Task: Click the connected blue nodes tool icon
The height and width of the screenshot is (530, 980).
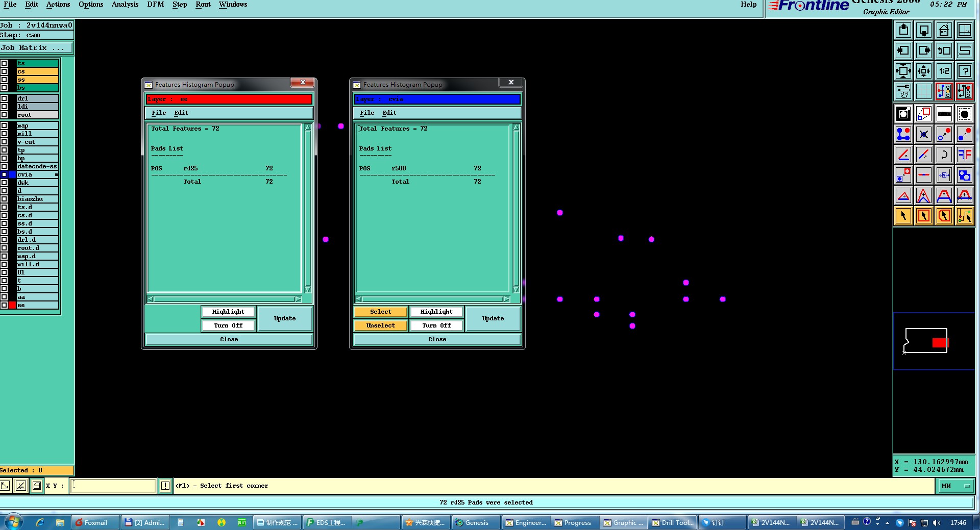Action: pos(903,134)
